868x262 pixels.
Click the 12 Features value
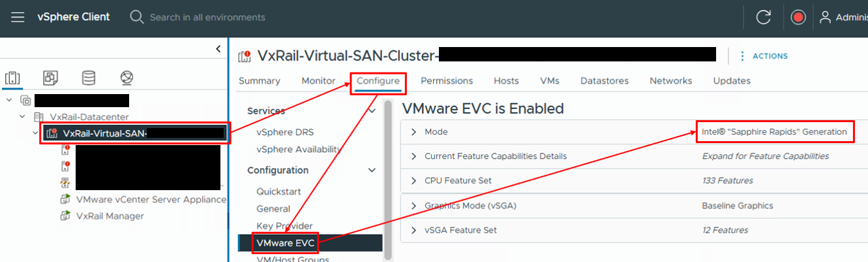coord(725,230)
